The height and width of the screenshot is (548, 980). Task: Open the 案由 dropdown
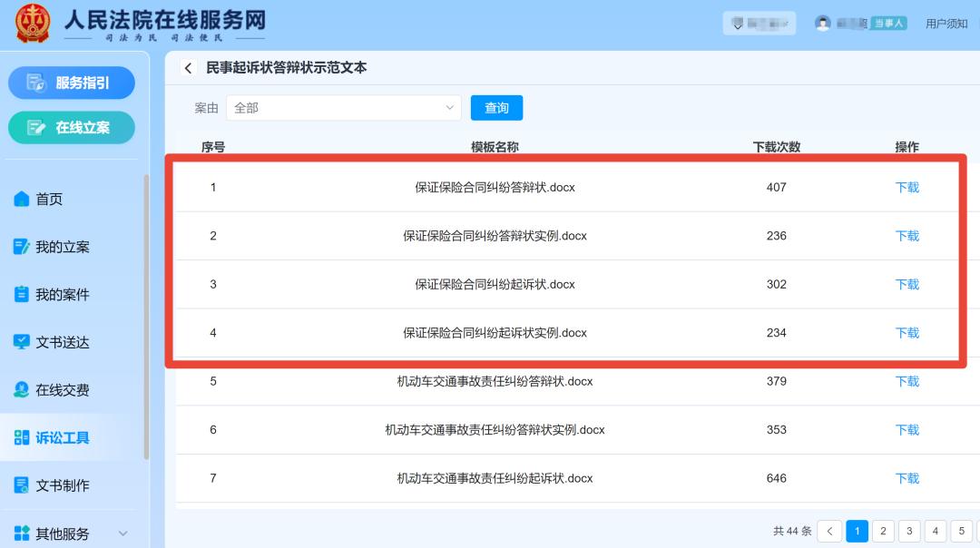pyautogui.click(x=343, y=108)
